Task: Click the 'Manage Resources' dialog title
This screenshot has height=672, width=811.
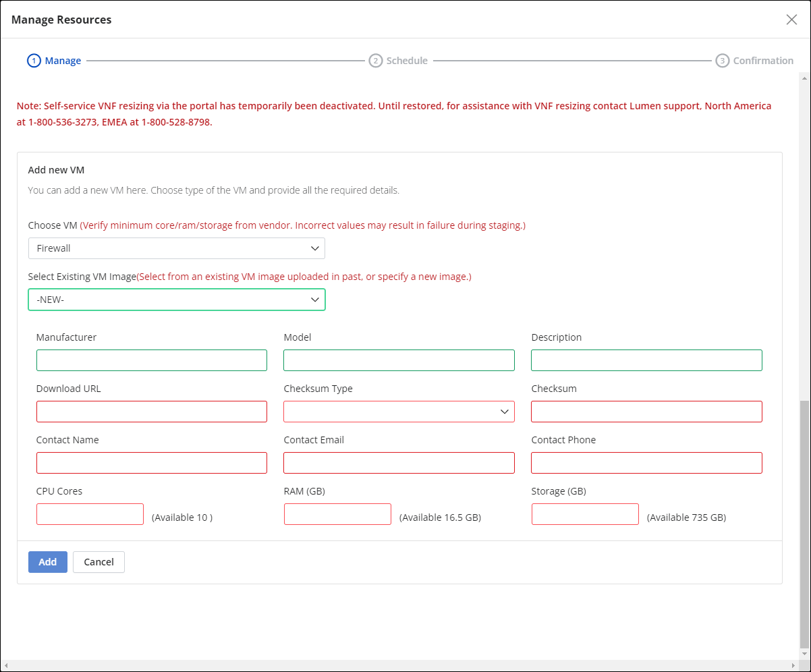Action: (x=61, y=20)
